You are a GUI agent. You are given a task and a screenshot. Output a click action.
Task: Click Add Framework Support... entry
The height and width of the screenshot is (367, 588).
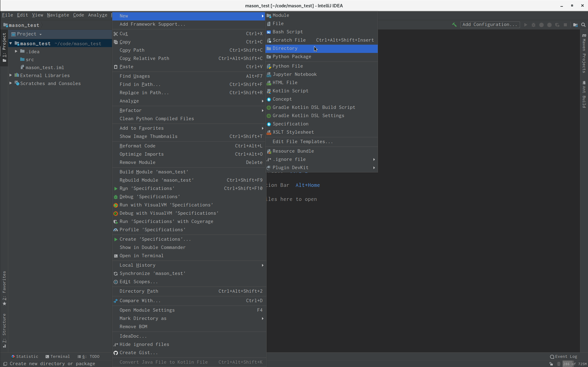189,24
